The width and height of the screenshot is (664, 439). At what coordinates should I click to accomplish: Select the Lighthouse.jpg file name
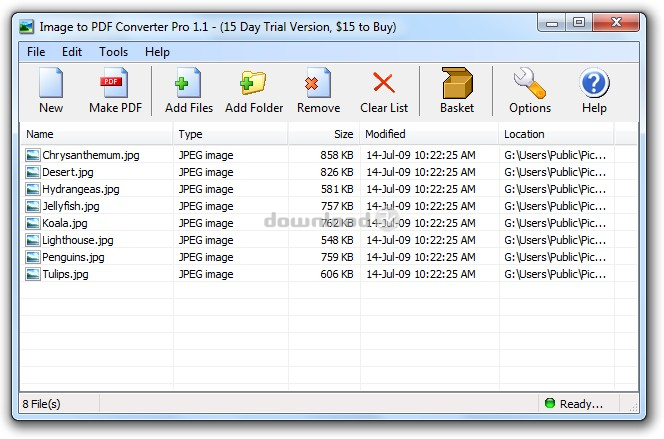pyautogui.click(x=77, y=240)
